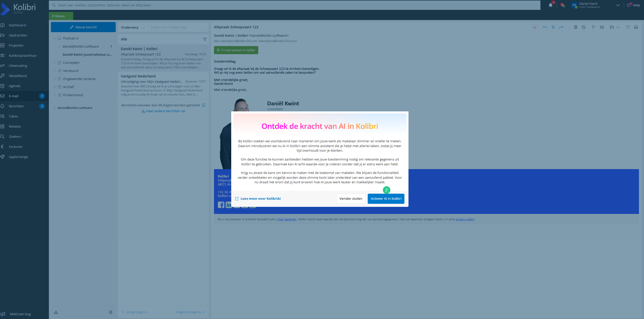Open Projecten in sidebar

(x=16, y=45)
